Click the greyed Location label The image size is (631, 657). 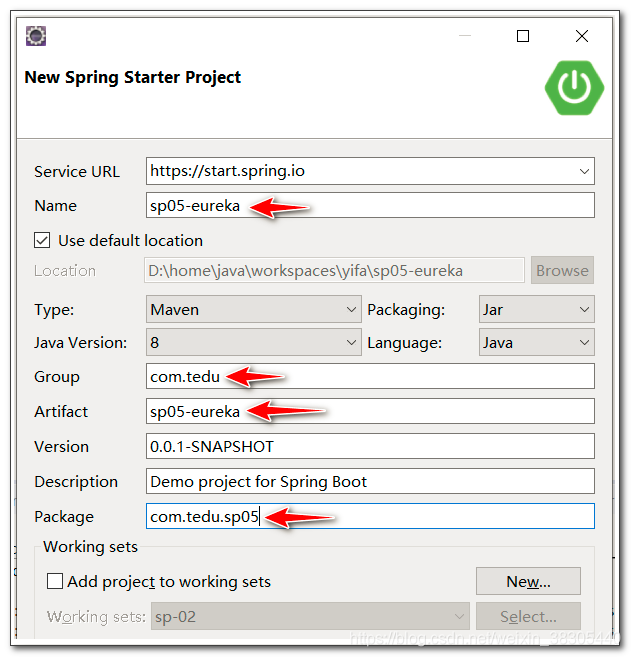65,271
